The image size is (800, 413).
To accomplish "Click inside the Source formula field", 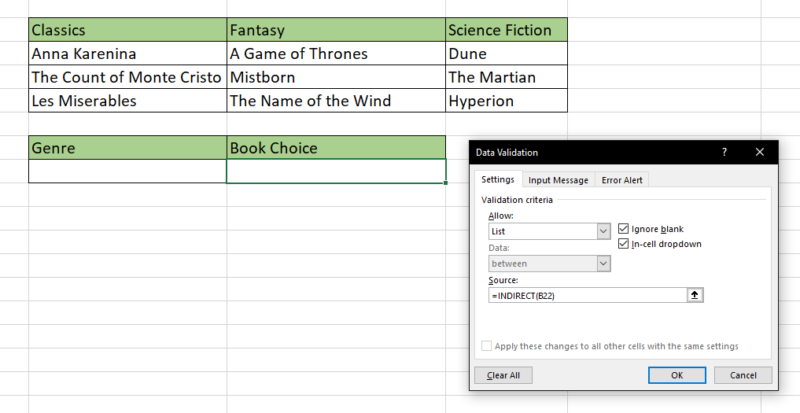I will pyautogui.click(x=585, y=295).
